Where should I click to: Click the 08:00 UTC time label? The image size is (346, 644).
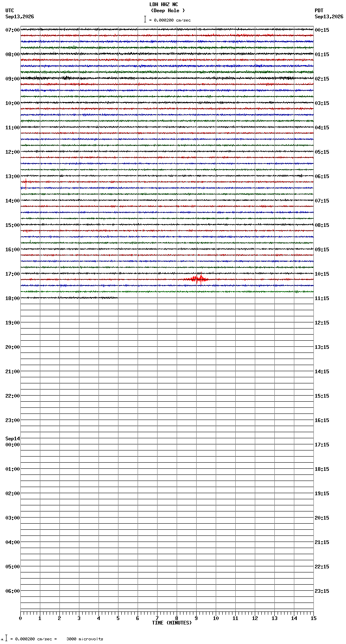point(13,54)
